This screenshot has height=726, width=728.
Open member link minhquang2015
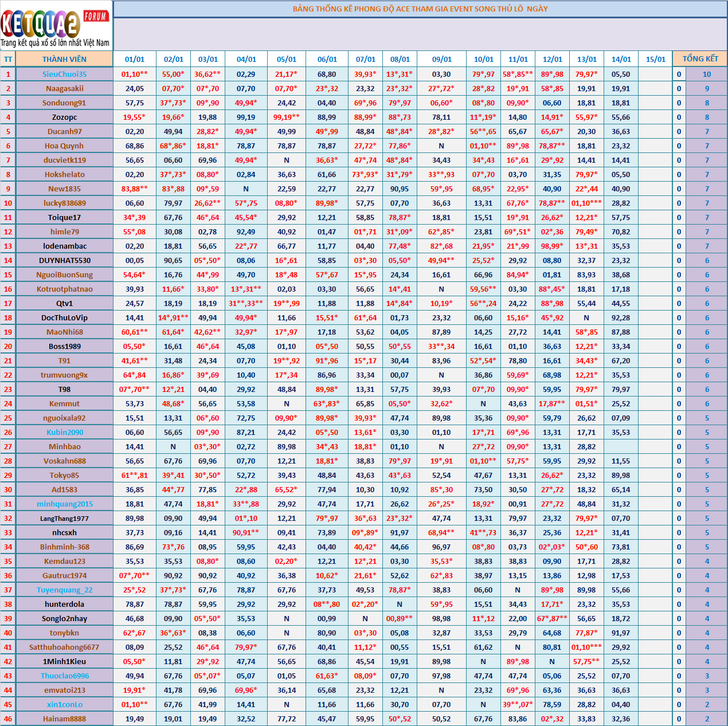pyautogui.click(x=64, y=504)
